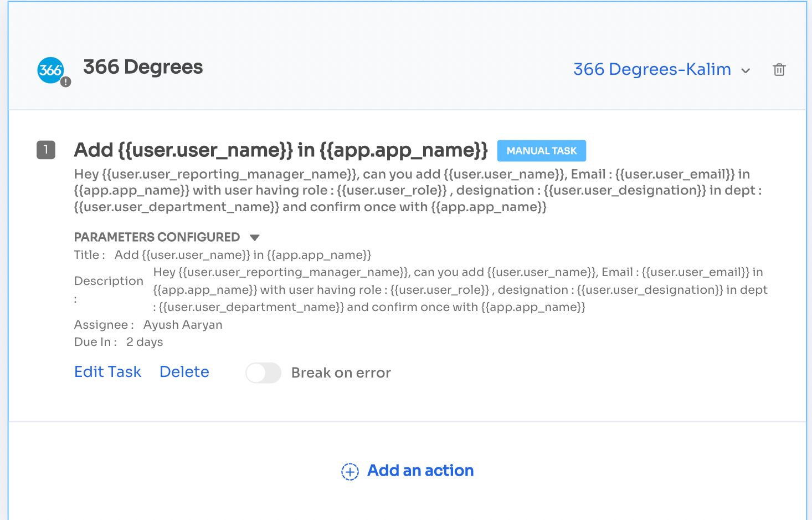812x520 pixels.
Task: Click assignee name Ayush Aaryan
Action: click(183, 325)
